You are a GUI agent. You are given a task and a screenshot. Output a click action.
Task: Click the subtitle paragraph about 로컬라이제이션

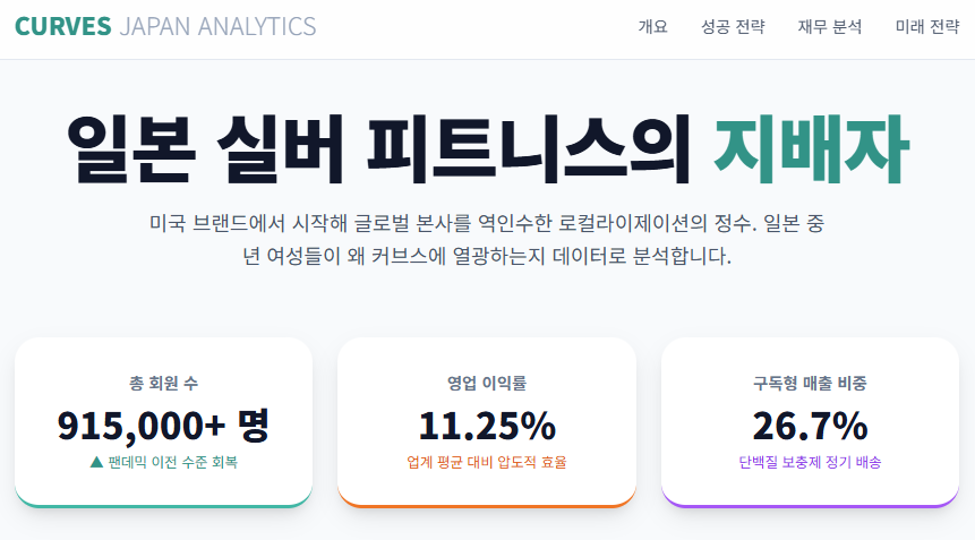point(487,240)
